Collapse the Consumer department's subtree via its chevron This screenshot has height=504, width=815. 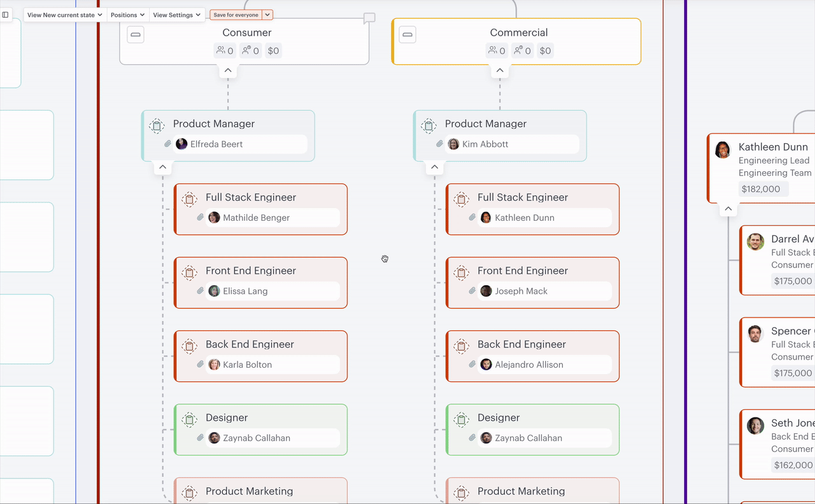pos(227,70)
